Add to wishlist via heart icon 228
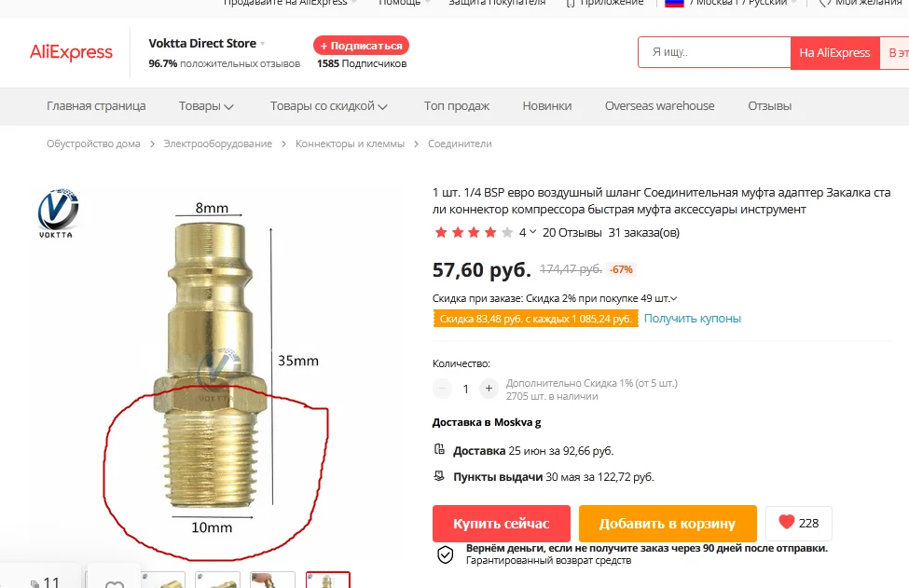Viewport: 909px width, 588px height. (798, 523)
